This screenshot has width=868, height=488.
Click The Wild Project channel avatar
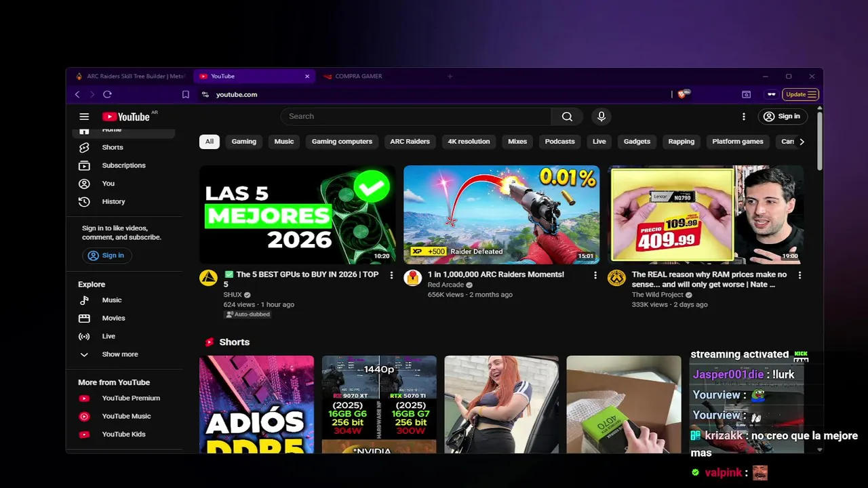[x=616, y=277]
